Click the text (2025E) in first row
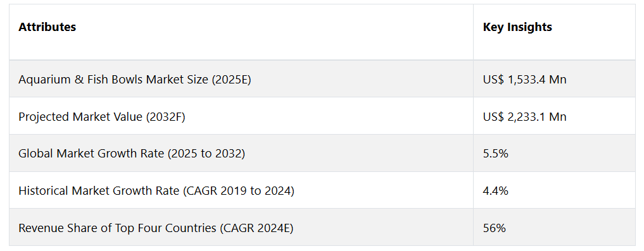The width and height of the screenshot is (644, 251). pos(231,80)
